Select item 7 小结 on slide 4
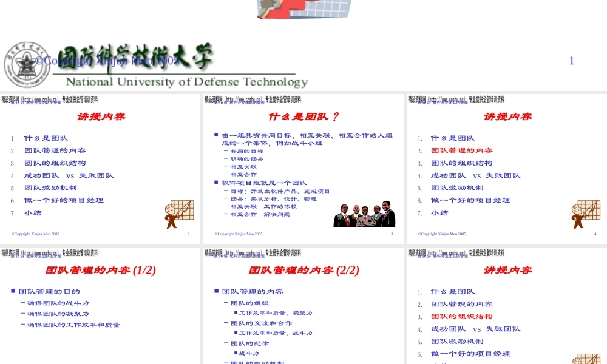Image resolution: width=607 pixels, height=364 pixels. 439,213
